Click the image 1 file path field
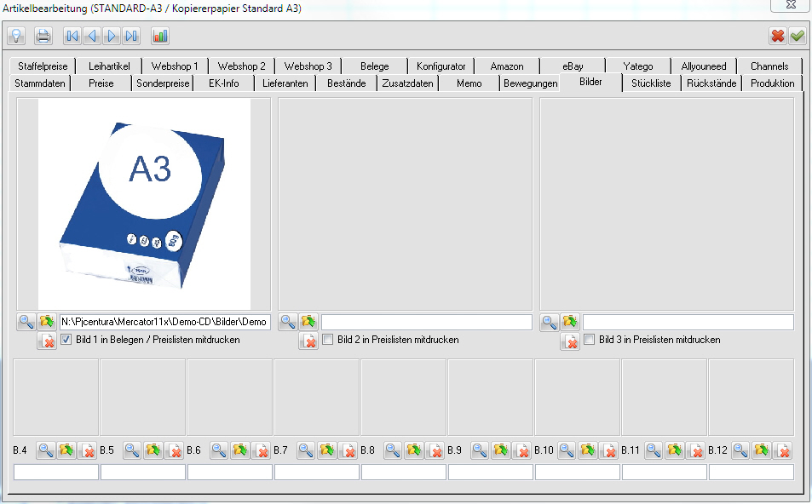 [164, 322]
